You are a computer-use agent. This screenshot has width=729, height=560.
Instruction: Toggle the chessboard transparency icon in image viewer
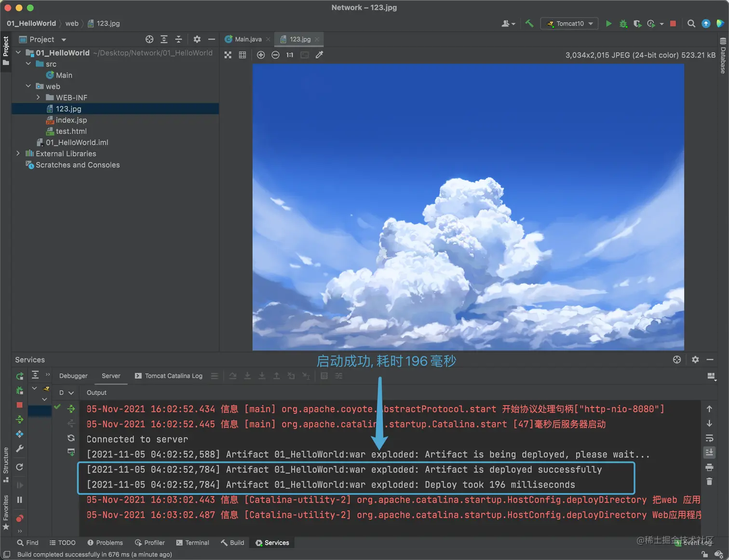(228, 55)
